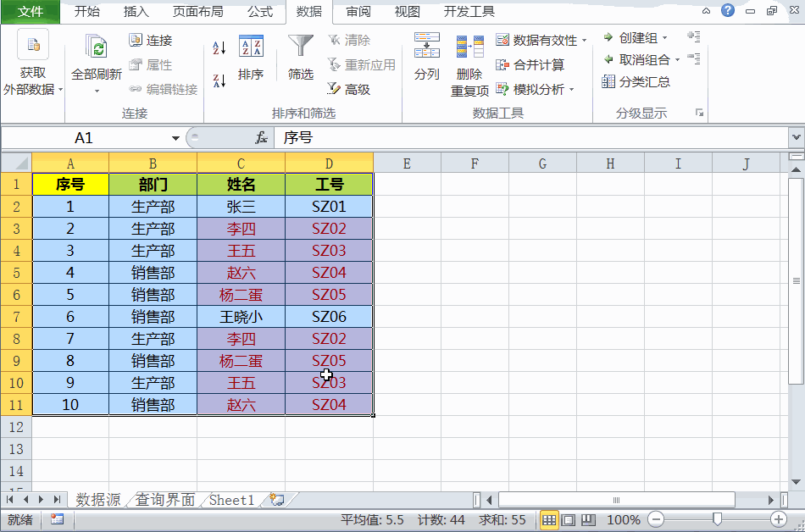Expand the Name Box dropdown
The height and width of the screenshot is (532, 805).
pos(175,138)
